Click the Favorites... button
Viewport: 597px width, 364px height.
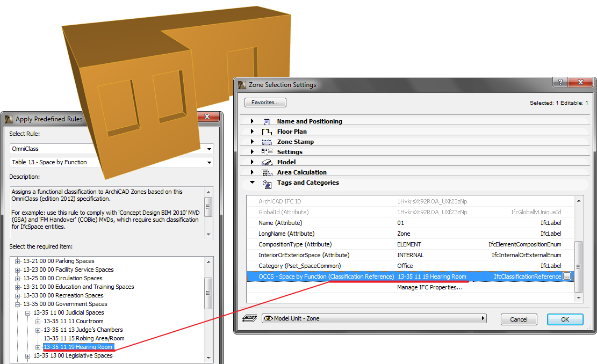(265, 103)
